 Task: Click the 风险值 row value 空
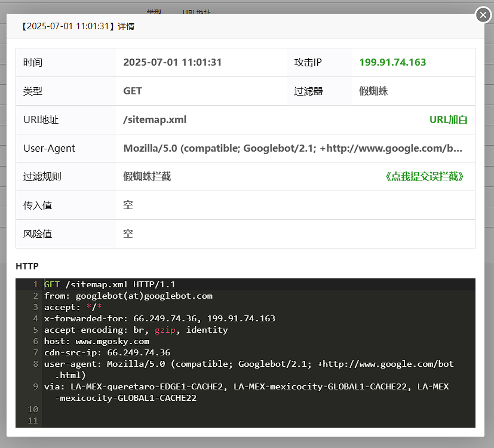click(128, 234)
